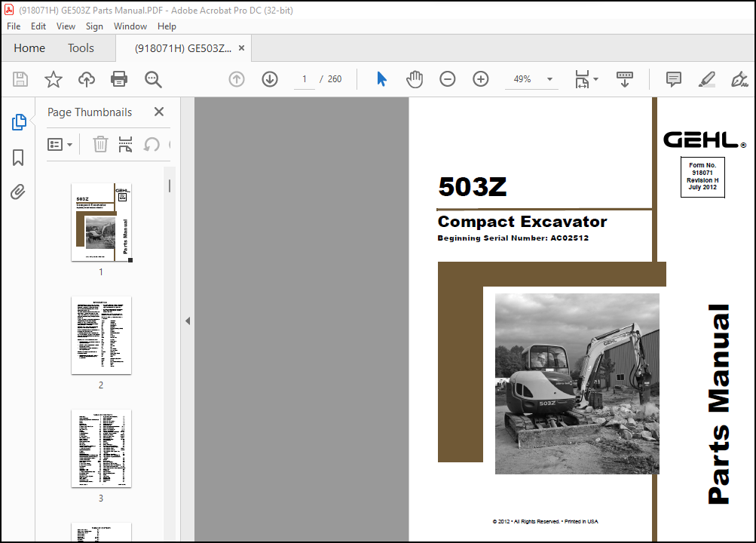
Task: Click 'Beginning Serial Number: AC02512' text
Action: tap(513, 238)
